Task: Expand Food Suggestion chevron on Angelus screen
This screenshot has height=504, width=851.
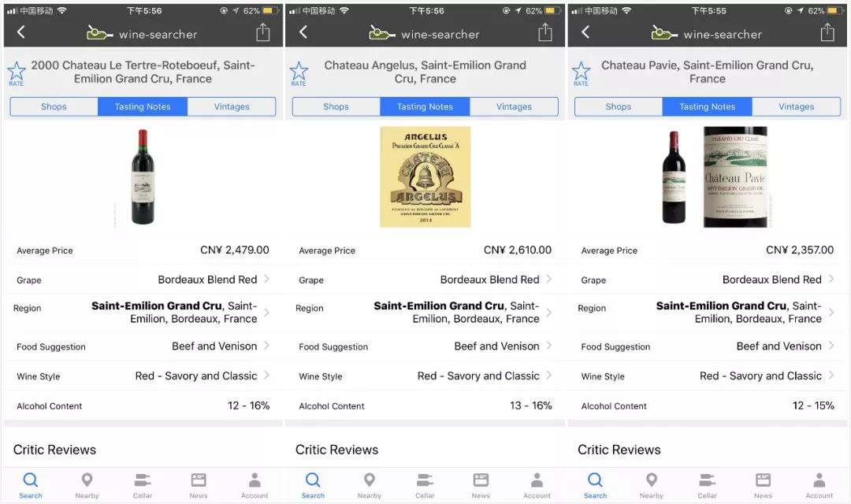Action: point(548,346)
